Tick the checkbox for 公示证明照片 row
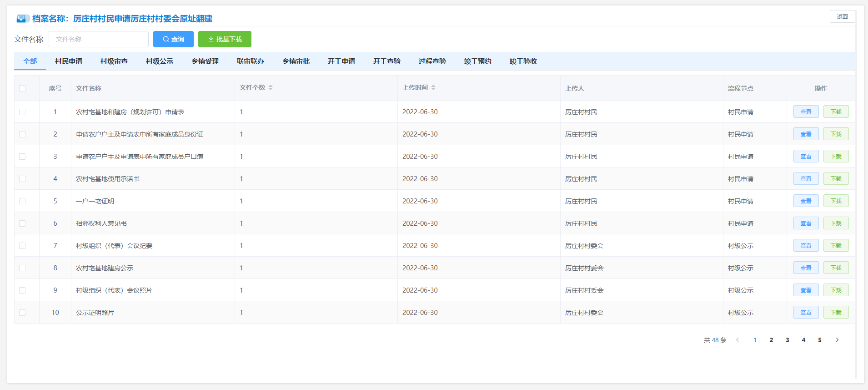Image resolution: width=868 pixels, height=390 pixels. tap(22, 313)
